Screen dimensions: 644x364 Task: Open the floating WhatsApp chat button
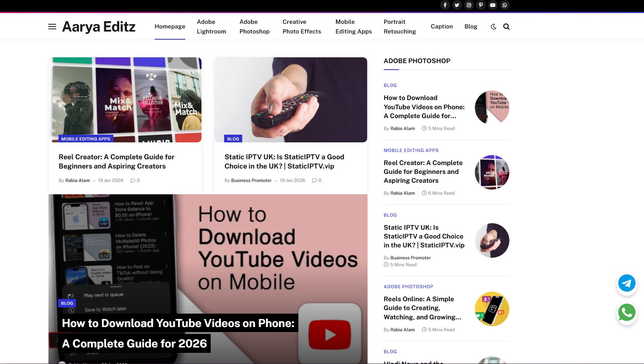coord(626,313)
